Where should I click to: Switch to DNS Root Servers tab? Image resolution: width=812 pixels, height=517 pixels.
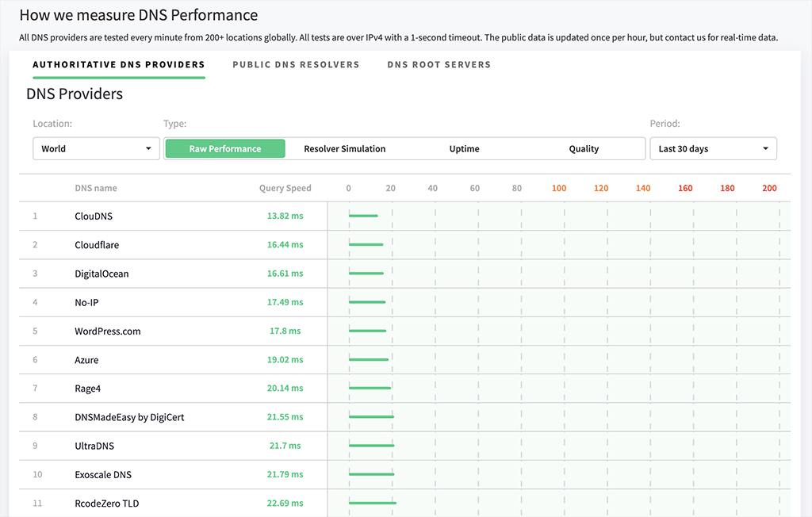coord(439,65)
